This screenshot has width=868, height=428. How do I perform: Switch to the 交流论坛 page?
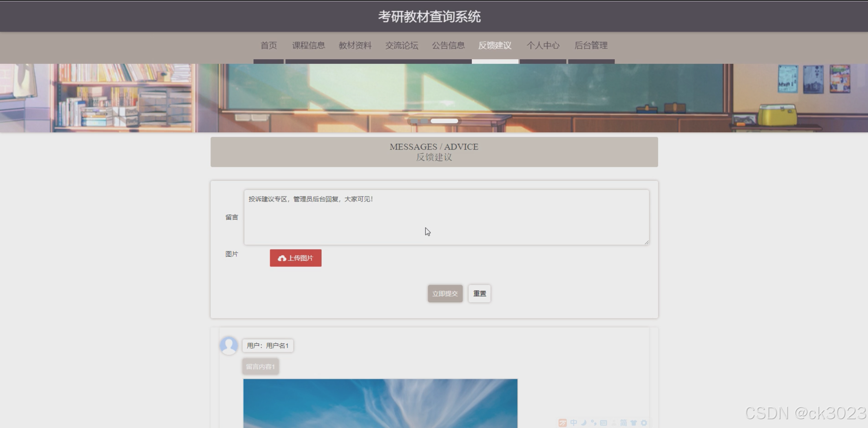click(x=402, y=45)
